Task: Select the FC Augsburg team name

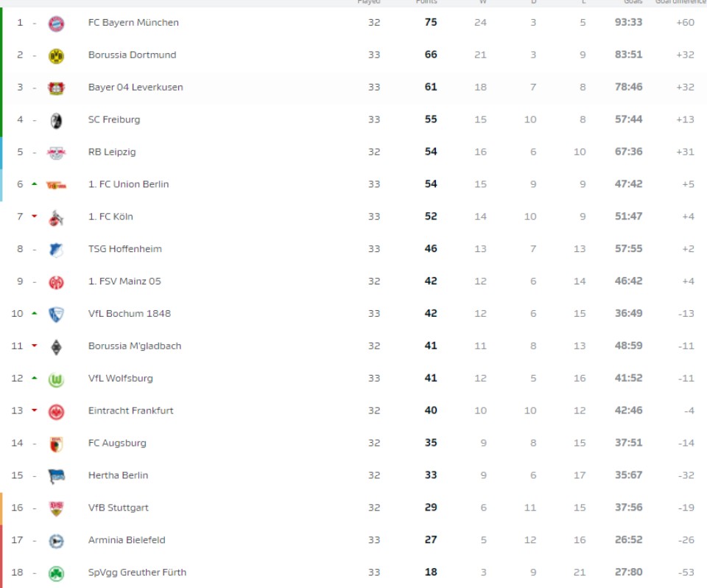Action: point(117,443)
